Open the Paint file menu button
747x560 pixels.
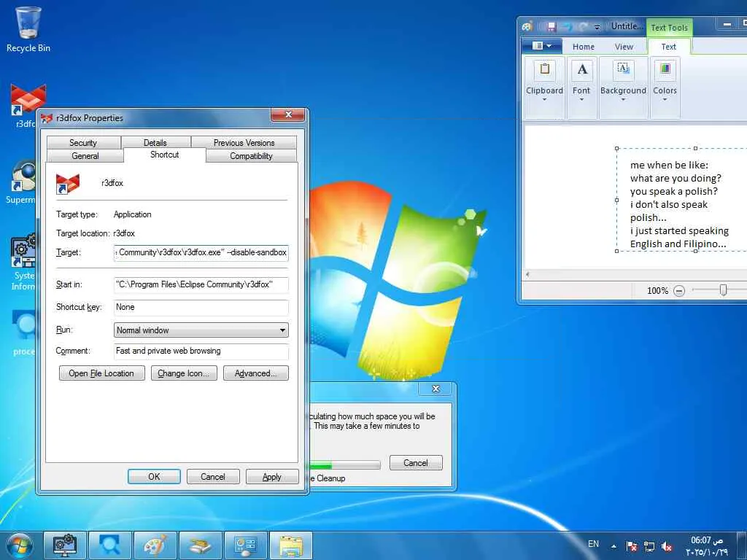pyautogui.click(x=542, y=46)
